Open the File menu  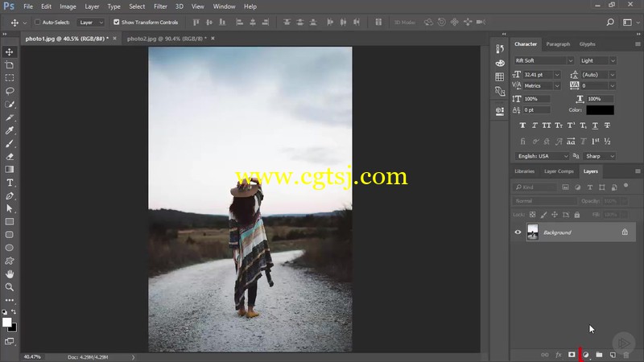pyautogui.click(x=28, y=6)
